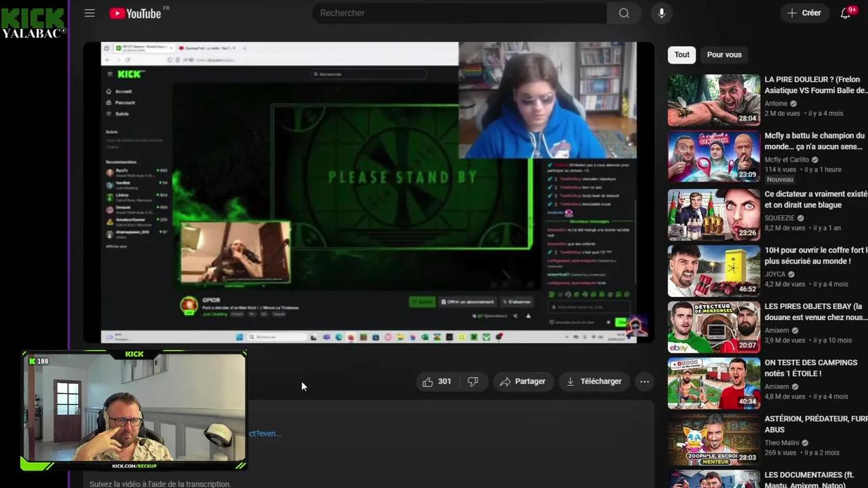Open the 10H coffre fort thumbnail
Viewport: 868px width, 488px height.
[713, 270]
